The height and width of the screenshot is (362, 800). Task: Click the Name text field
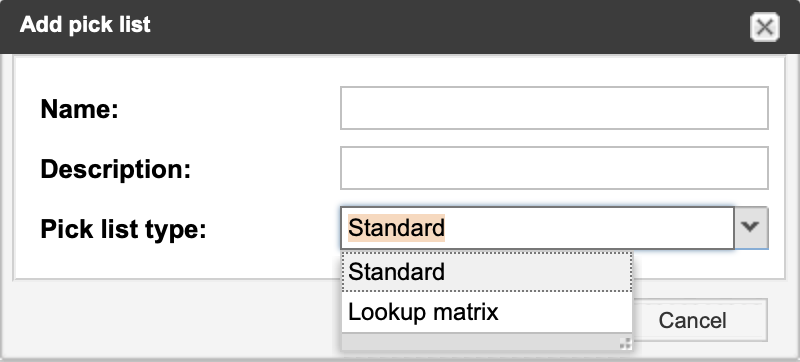tap(554, 108)
